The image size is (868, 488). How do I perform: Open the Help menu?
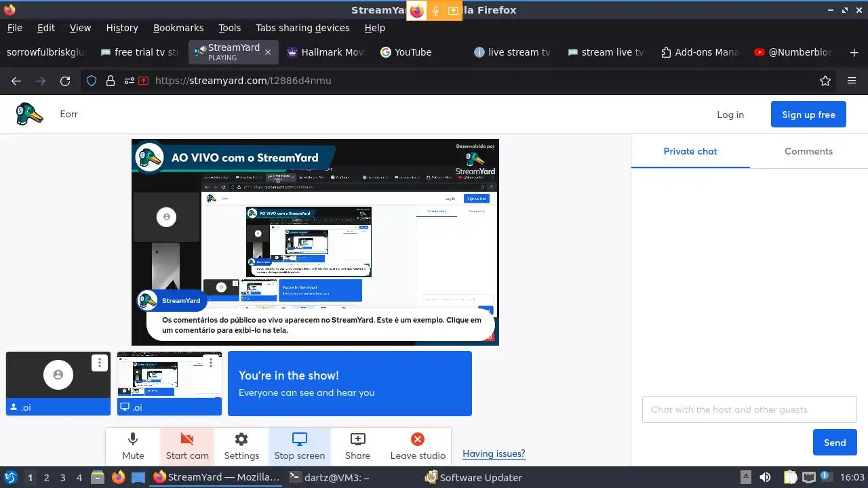pos(374,28)
